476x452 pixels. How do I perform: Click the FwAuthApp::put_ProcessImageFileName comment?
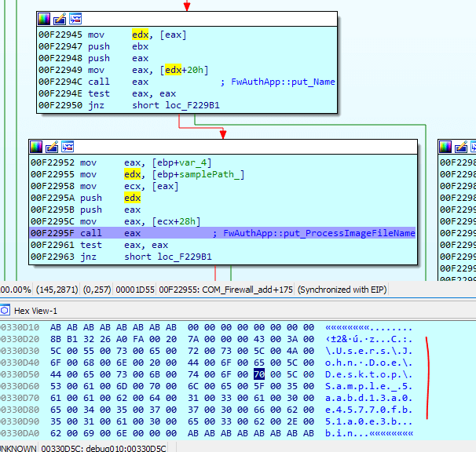(x=319, y=233)
